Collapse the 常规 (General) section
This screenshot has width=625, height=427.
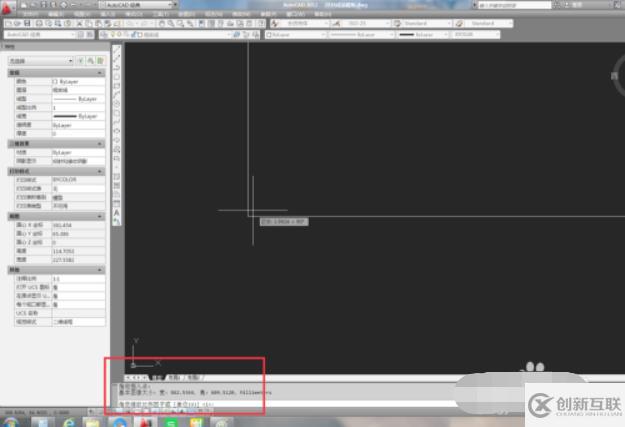[x=100, y=73]
